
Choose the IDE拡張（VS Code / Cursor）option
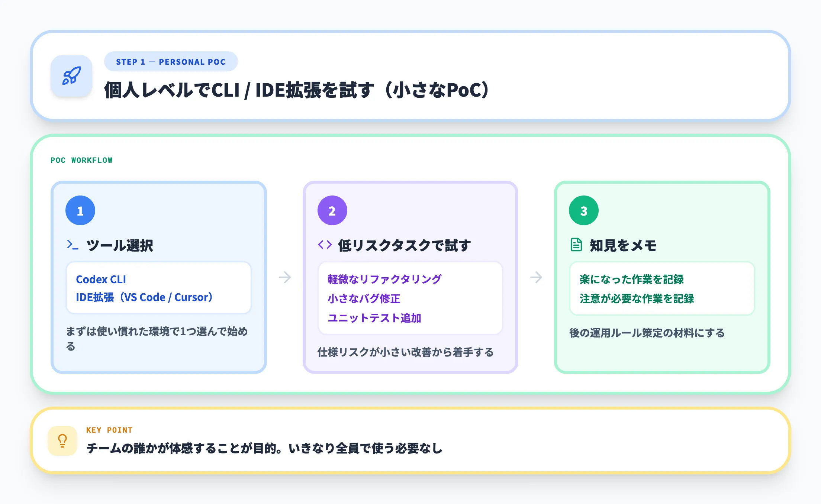(144, 298)
